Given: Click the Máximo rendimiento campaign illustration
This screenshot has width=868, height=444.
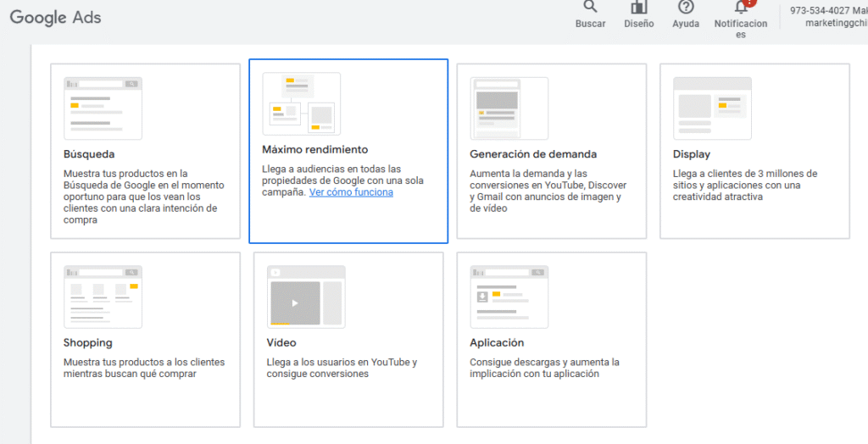Looking at the screenshot, I should click(301, 103).
